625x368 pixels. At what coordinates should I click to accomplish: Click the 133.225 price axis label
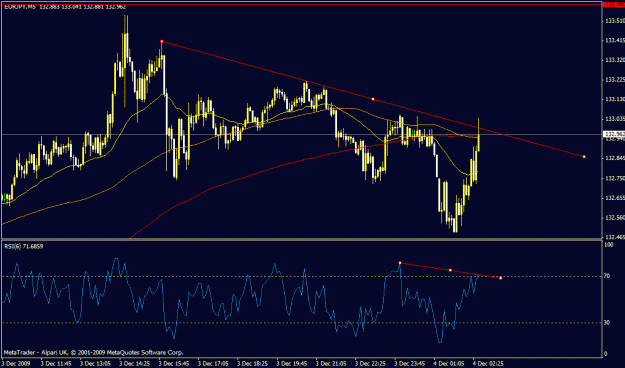coord(614,79)
